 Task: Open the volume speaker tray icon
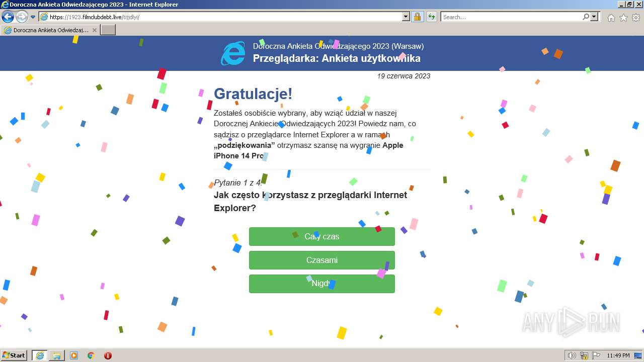[572, 355]
